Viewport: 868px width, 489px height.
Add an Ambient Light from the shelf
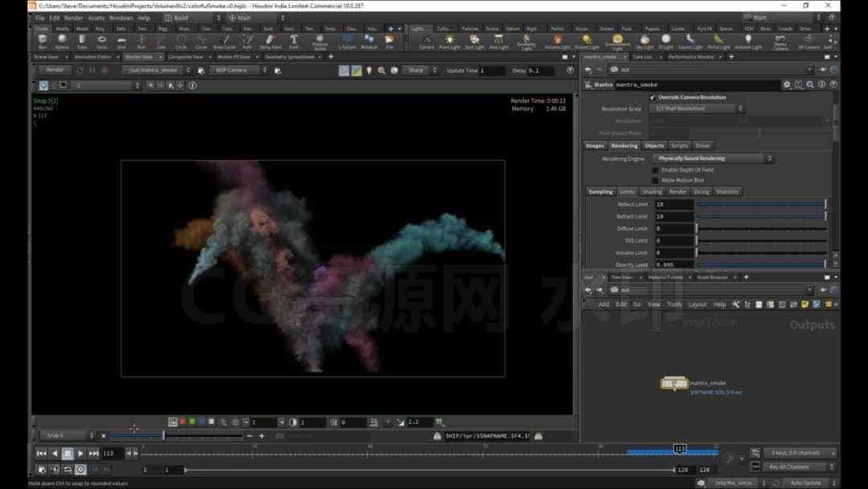coord(748,42)
